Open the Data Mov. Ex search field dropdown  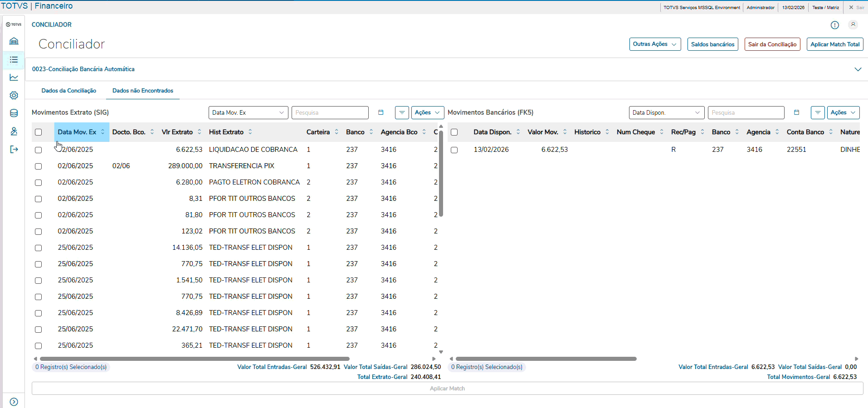point(248,112)
